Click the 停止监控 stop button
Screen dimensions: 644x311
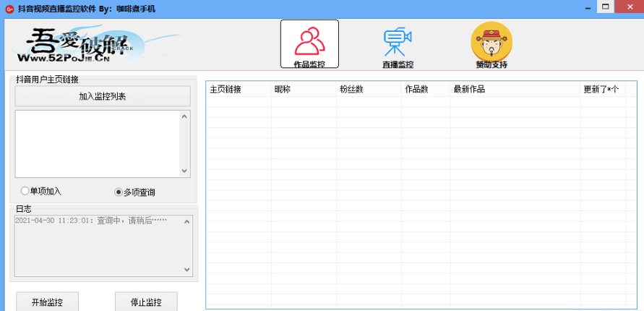pos(146,302)
